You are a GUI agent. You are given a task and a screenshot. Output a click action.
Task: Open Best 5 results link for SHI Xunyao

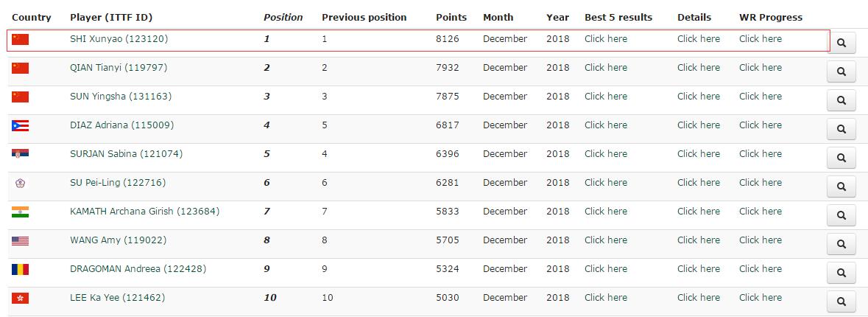605,39
